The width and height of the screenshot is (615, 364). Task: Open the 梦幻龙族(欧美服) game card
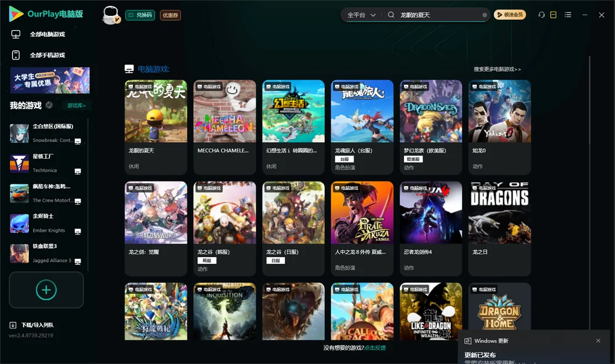click(x=430, y=127)
